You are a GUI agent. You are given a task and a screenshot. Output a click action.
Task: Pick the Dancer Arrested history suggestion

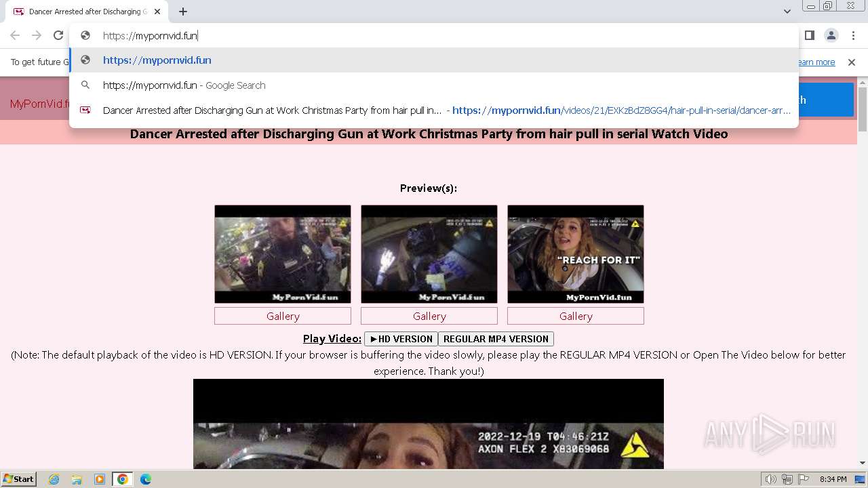click(x=434, y=110)
